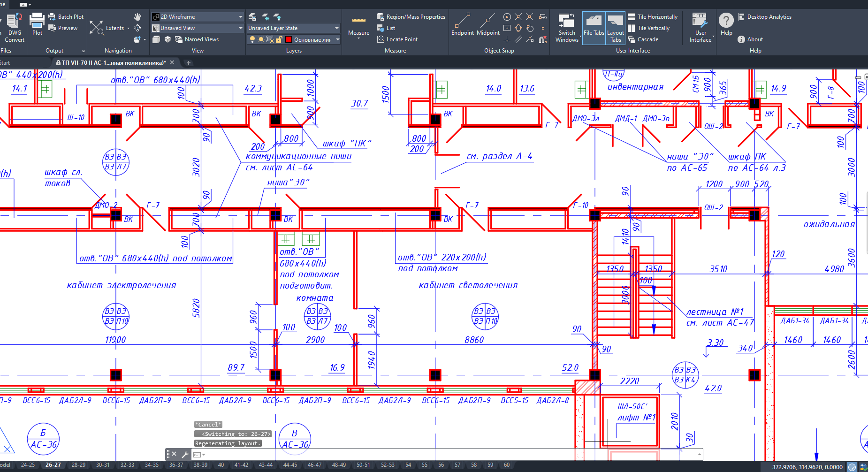
Task: Click the Batch Plot button
Action: click(x=66, y=17)
